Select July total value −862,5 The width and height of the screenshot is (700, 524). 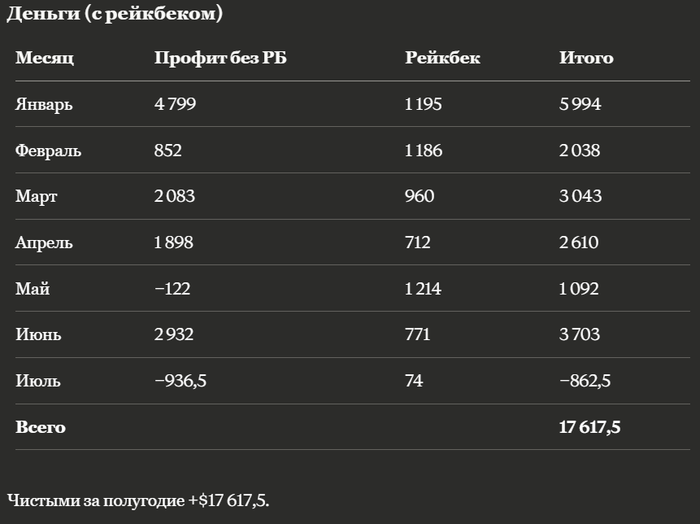click(x=585, y=381)
